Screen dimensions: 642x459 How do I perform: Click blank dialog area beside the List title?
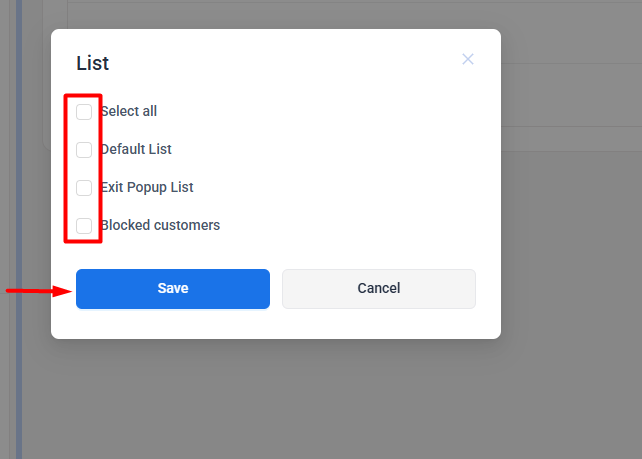(x=280, y=64)
